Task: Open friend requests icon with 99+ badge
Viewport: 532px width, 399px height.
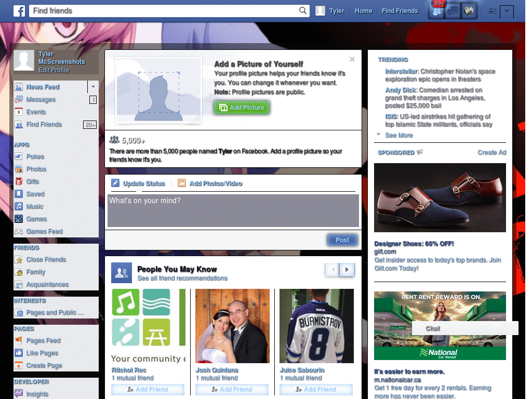Action: point(437,11)
